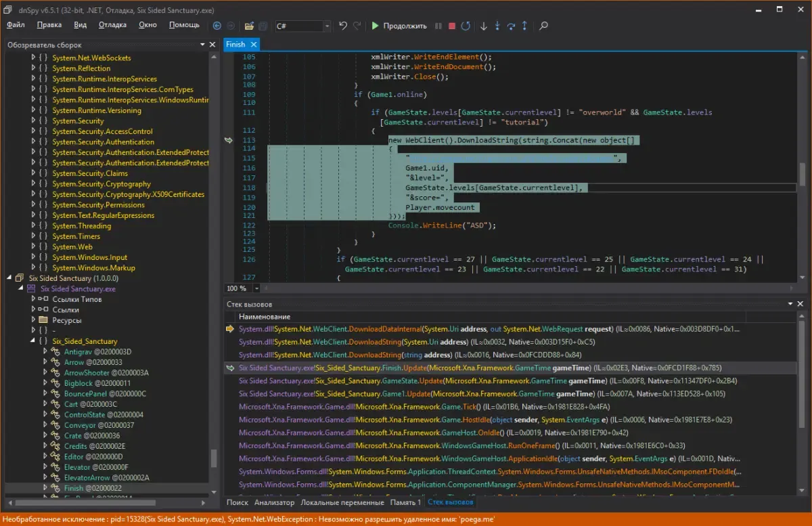Pause execution using the Break icon

438,26
